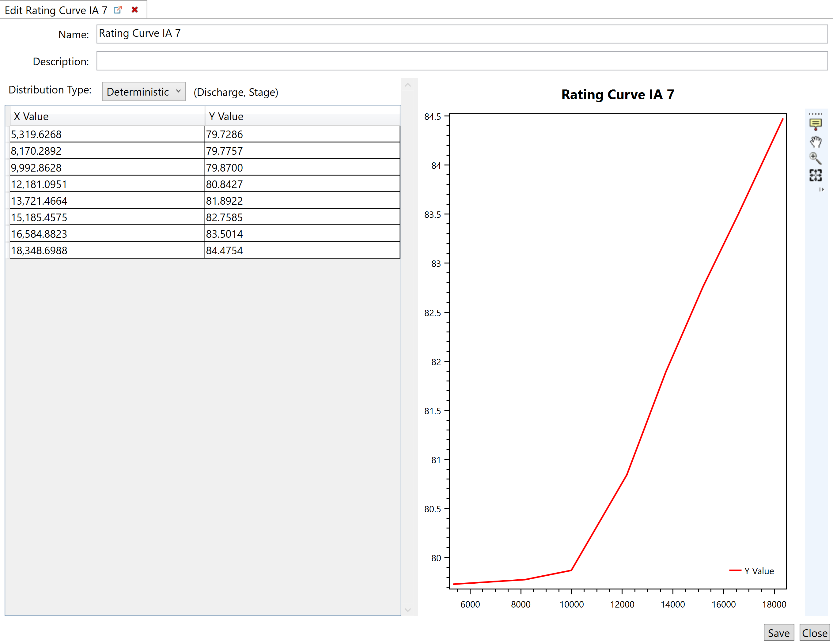Select the Y cell 84.4754
The image size is (833, 644).
click(x=302, y=250)
